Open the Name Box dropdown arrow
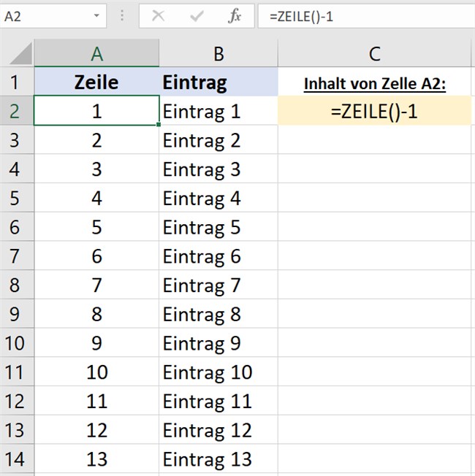Image resolution: width=475 pixels, height=476 pixels. tap(97, 15)
